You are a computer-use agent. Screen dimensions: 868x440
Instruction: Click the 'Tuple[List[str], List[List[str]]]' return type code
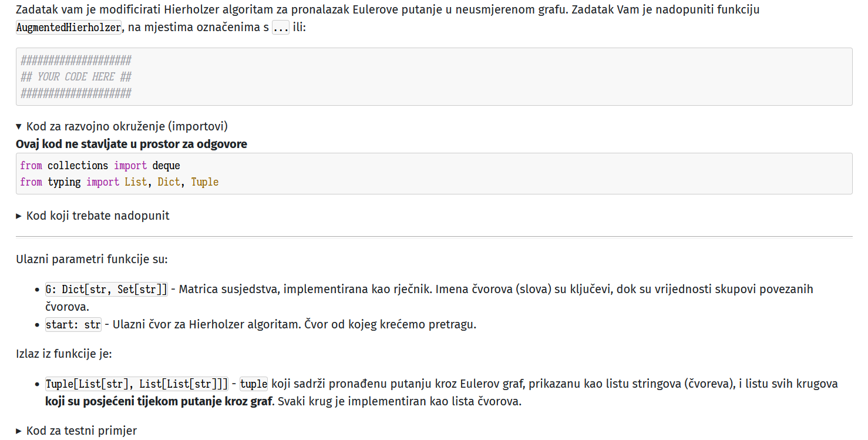click(x=137, y=384)
